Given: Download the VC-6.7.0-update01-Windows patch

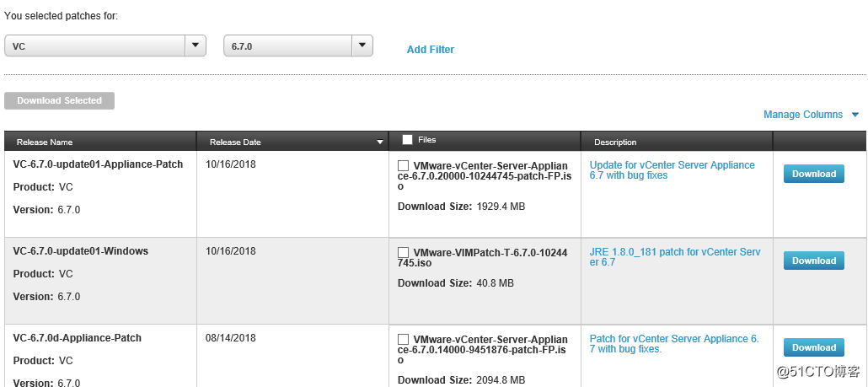Looking at the screenshot, I should 814,261.
